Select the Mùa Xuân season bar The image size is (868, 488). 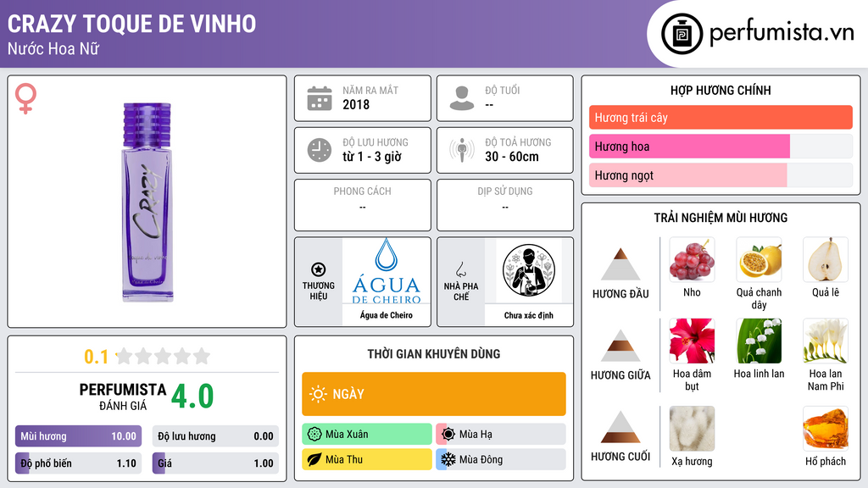367,435
